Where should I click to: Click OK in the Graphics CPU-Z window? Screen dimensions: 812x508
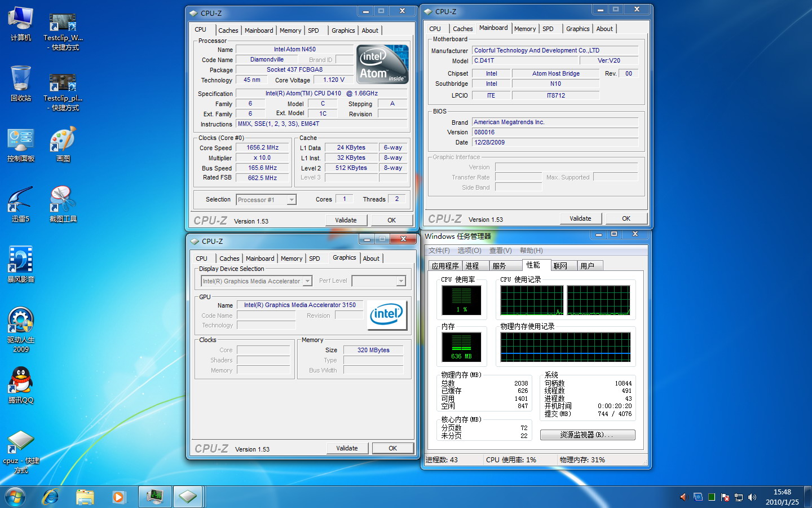click(x=392, y=448)
